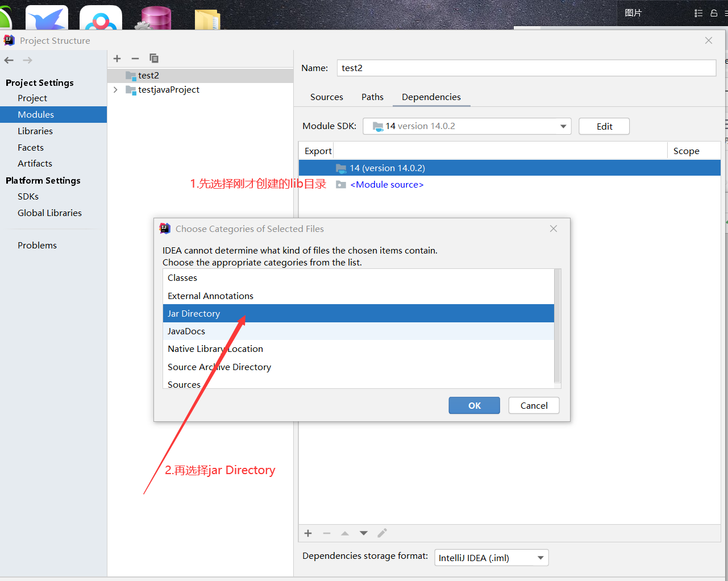The image size is (728, 581).
Task: Select Project in Project Settings
Action: click(x=32, y=98)
